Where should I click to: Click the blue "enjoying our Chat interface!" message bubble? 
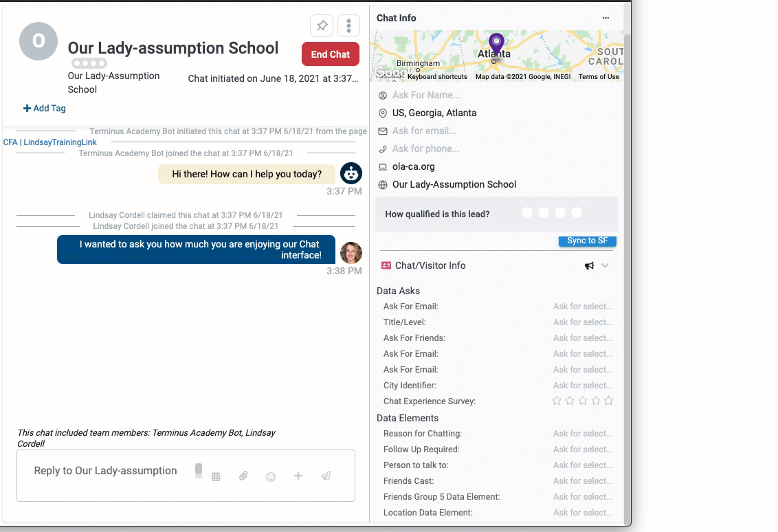tap(196, 250)
